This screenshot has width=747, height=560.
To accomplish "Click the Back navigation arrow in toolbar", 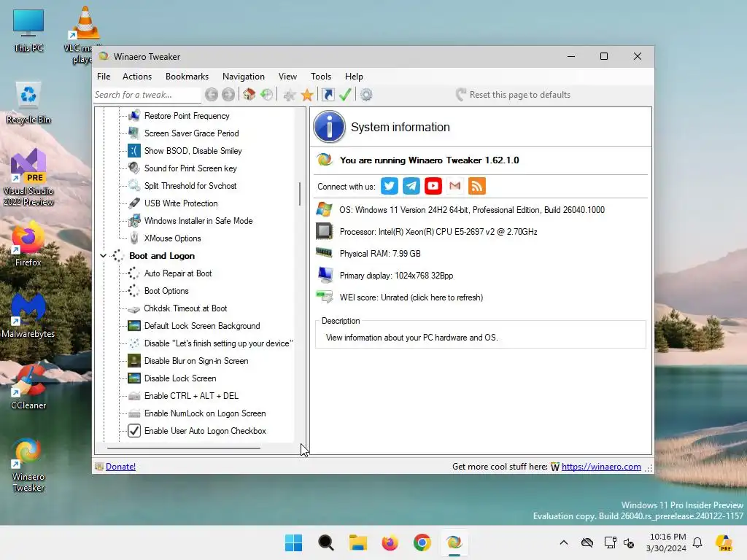I will pyautogui.click(x=212, y=95).
